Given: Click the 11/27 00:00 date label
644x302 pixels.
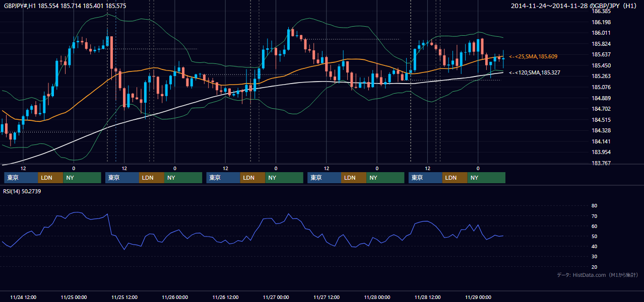Looking at the screenshot, I should click(276, 297).
